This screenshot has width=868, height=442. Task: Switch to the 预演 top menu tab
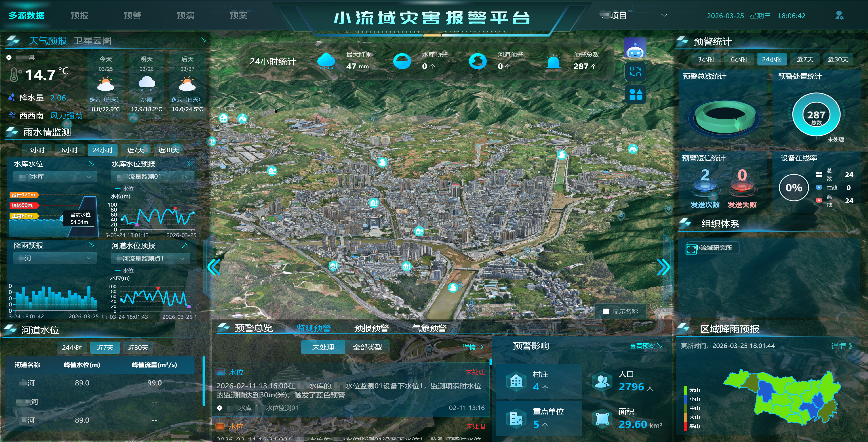point(185,16)
